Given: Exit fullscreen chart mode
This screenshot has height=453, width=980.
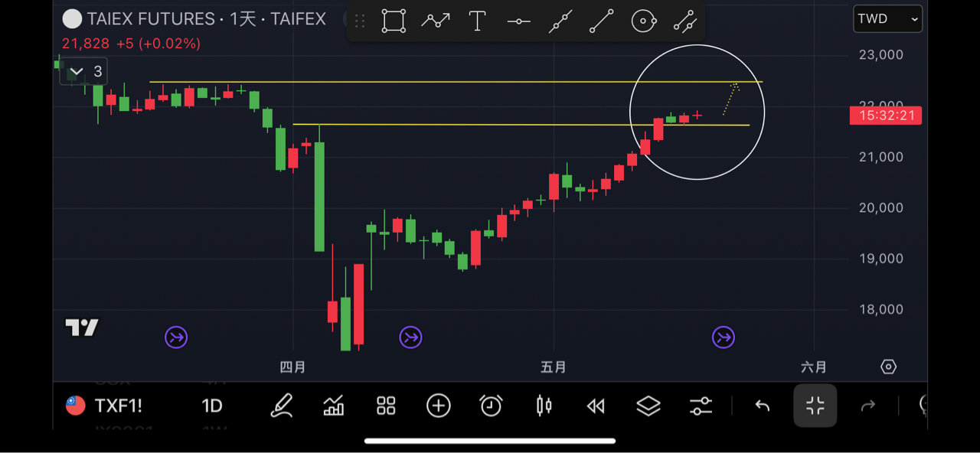Looking at the screenshot, I should [815, 406].
